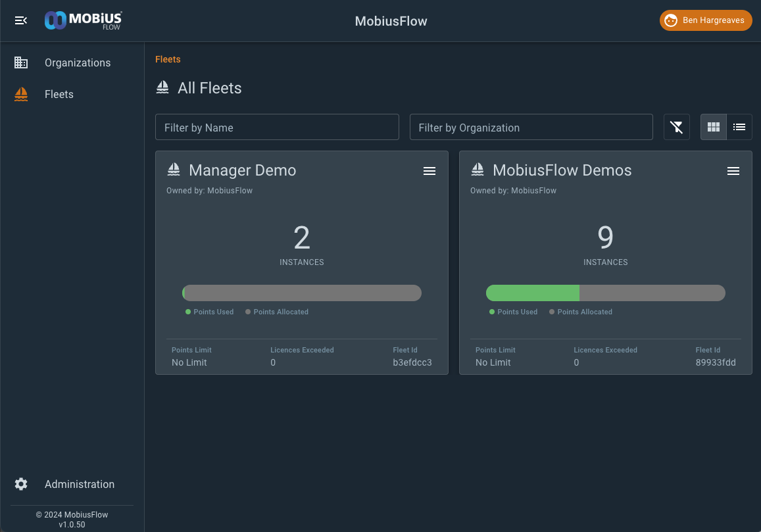Clear filters using the filter-off icon
Screen dimensions: 761x532
coord(677,127)
